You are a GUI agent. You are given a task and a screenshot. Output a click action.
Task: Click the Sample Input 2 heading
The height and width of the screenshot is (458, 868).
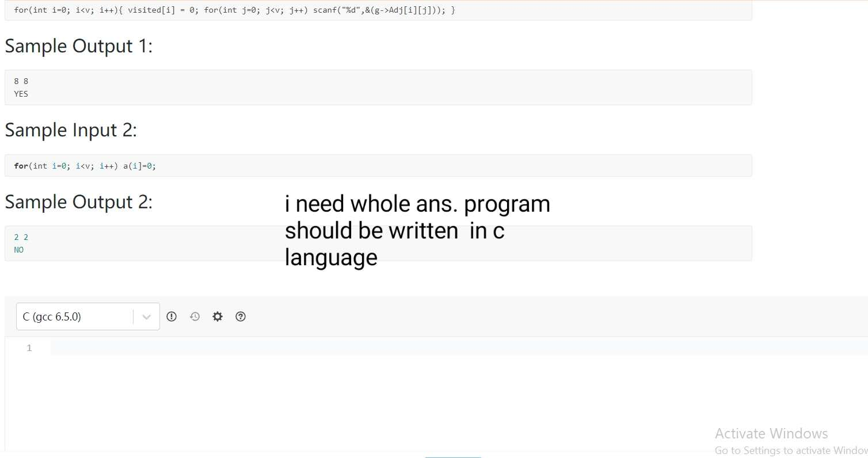(x=70, y=130)
